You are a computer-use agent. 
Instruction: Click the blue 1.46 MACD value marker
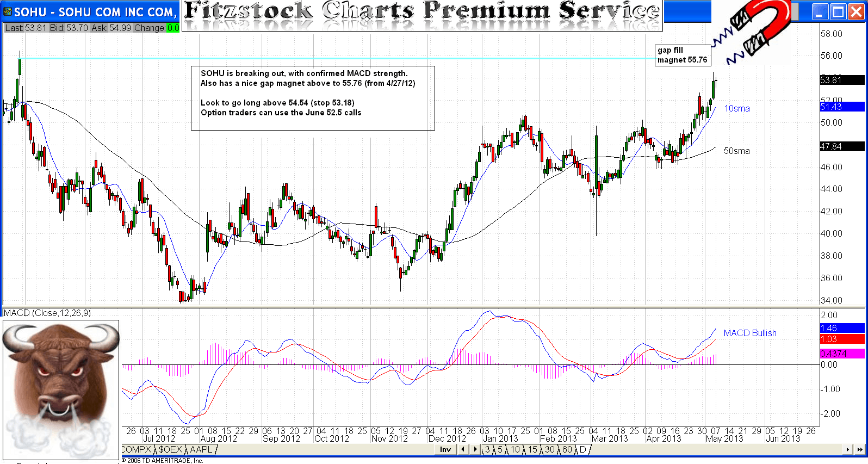tap(842, 328)
